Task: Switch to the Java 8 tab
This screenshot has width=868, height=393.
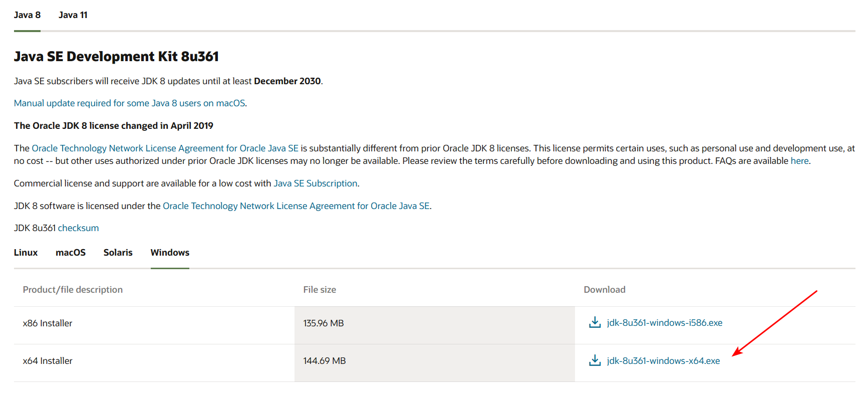Action: click(27, 15)
